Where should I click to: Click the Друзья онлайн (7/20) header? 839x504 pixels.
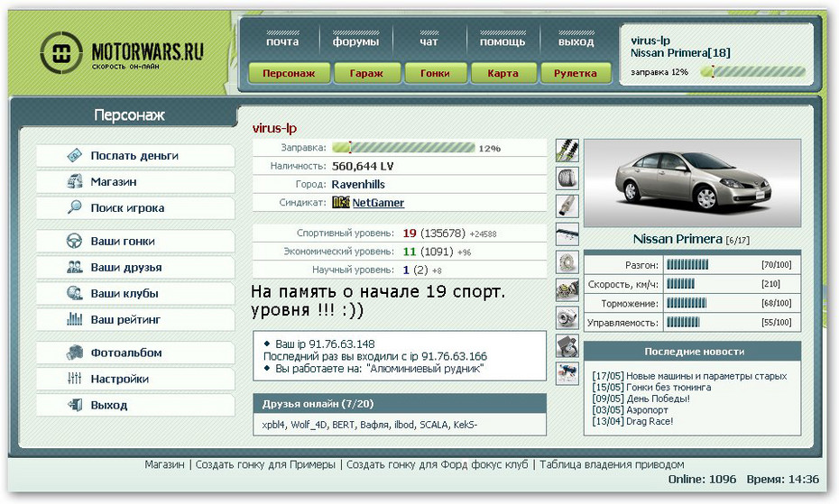399,404
